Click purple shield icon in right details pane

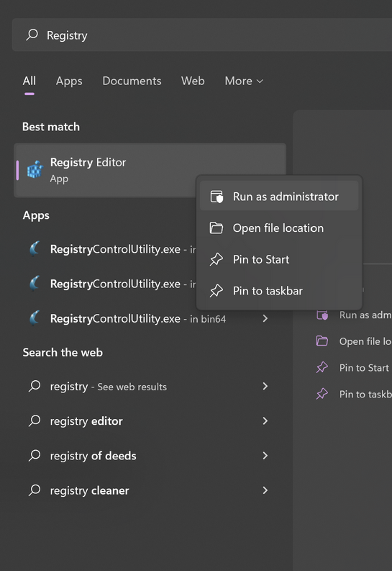[x=322, y=315]
